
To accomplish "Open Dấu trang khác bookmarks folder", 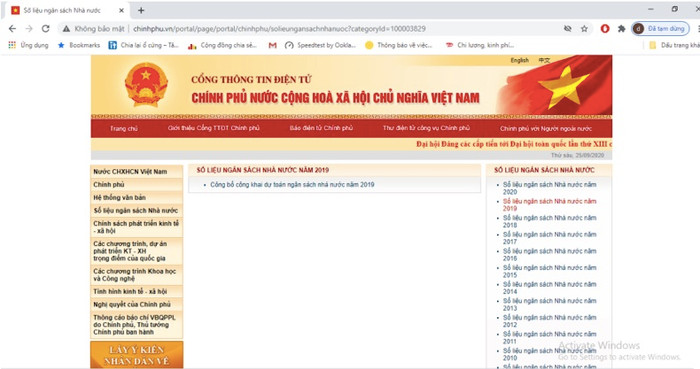I will pyautogui.click(x=674, y=45).
